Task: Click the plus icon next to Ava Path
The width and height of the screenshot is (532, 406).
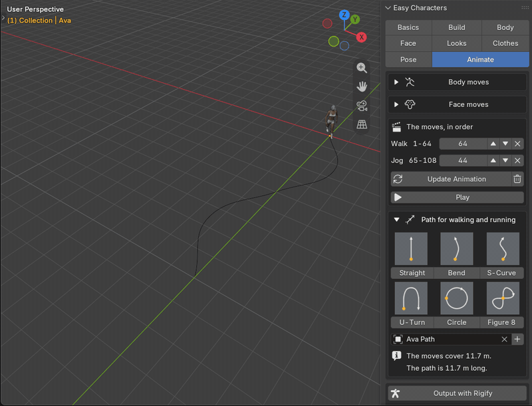Action: [517, 340]
